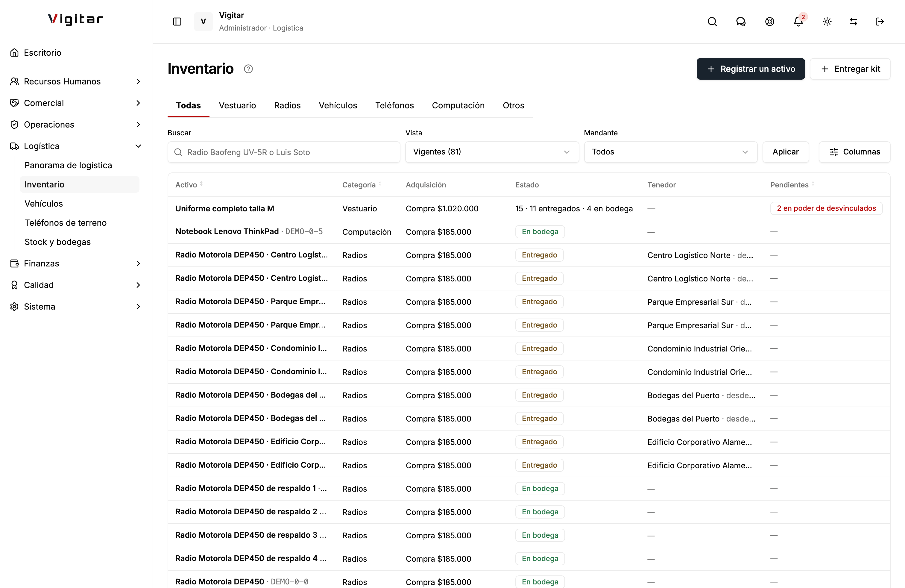Open Inventario help question mark icon
This screenshot has width=905, height=588.
[248, 69]
